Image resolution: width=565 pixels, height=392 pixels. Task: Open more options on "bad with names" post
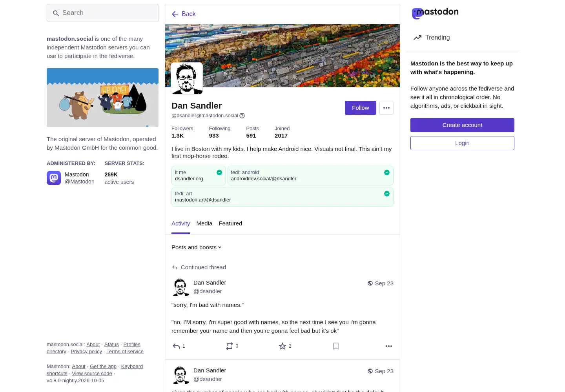pos(389,346)
